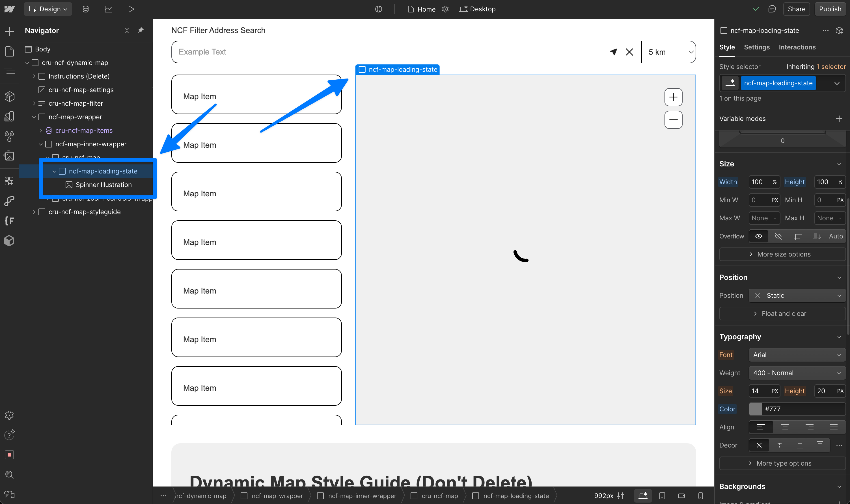The image size is (850, 504).
Task: Expand Instructions (Delete) tree item
Action: tap(34, 76)
